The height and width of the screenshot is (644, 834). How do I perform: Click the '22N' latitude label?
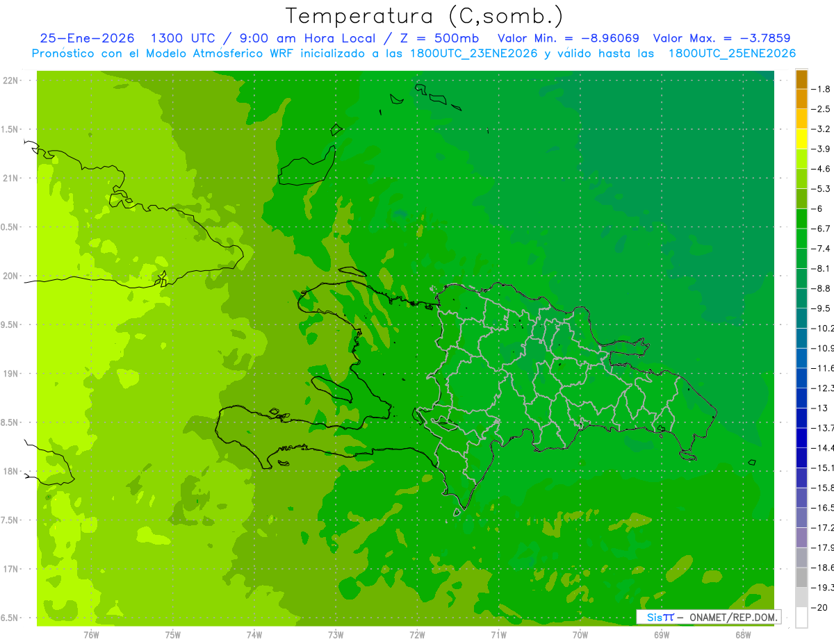[11, 81]
